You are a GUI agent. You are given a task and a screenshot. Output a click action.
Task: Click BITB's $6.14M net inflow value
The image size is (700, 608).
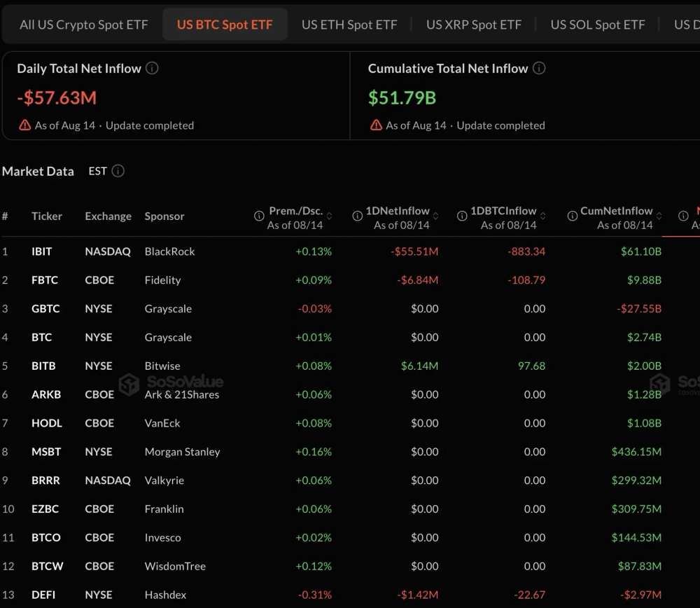(x=419, y=366)
